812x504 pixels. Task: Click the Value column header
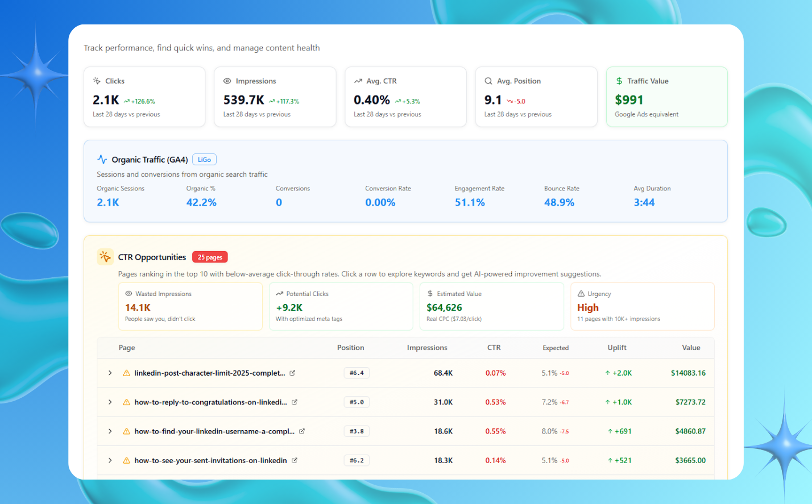point(691,348)
